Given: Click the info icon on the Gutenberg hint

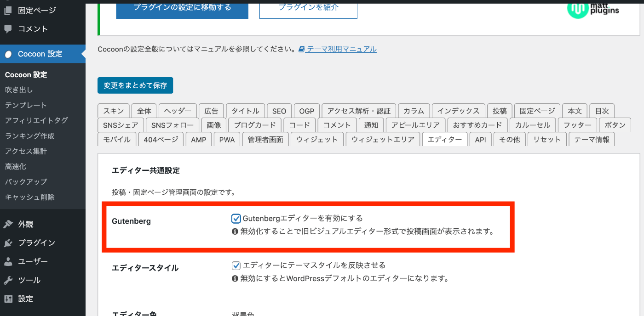Looking at the screenshot, I should (235, 231).
